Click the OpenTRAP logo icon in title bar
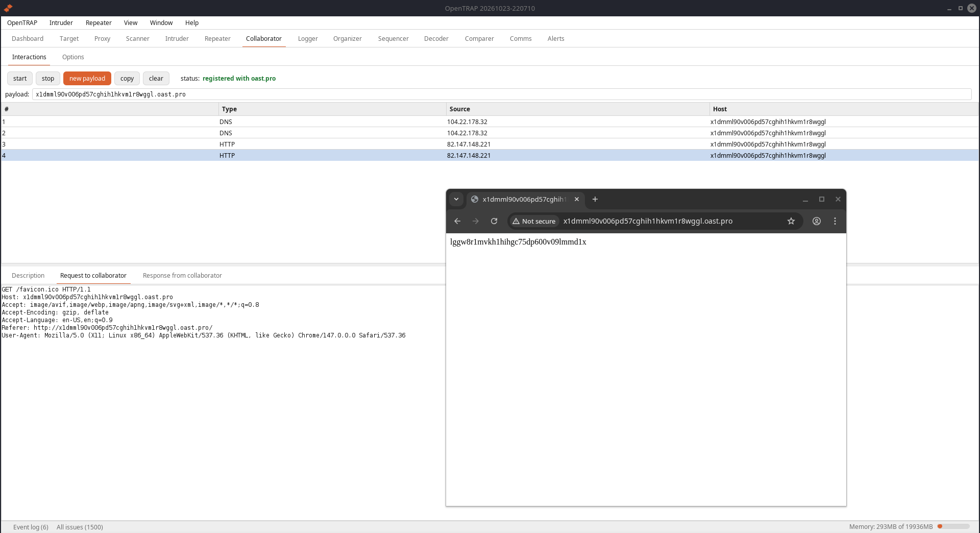980x533 pixels. pyautogui.click(x=8, y=8)
